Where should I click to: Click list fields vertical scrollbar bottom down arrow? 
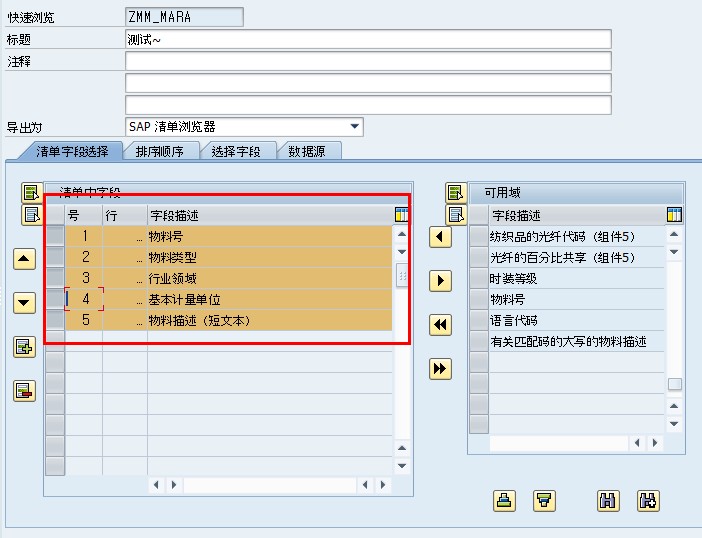coord(402,466)
